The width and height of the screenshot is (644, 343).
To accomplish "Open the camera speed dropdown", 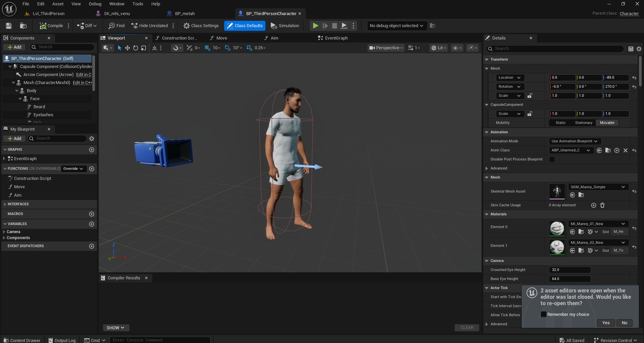I will (414, 48).
